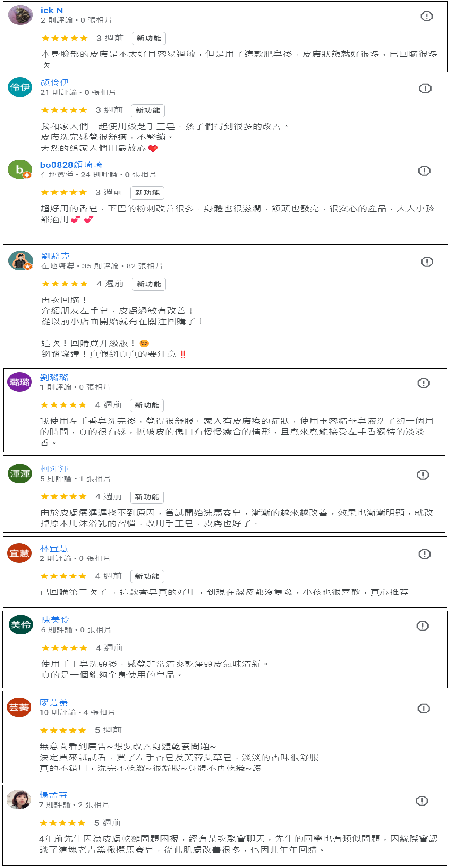Report 楊孟芬's review with flag icon
The height and width of the screenshot is (868, 451).
[422, 801]
